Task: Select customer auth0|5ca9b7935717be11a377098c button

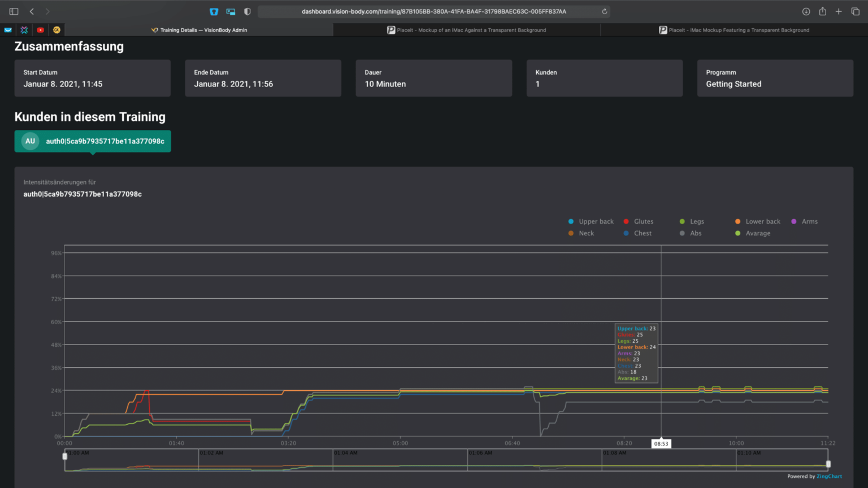Action: pos(93,141)
